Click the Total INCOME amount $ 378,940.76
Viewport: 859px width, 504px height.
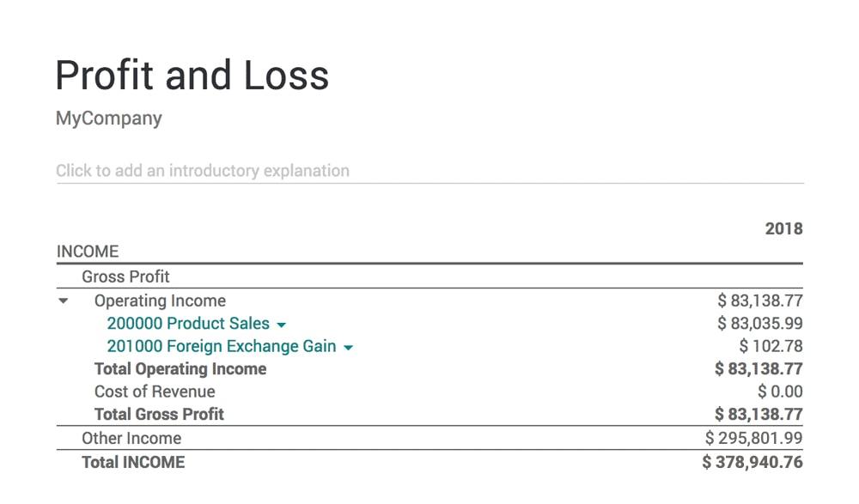click(752, 463)
